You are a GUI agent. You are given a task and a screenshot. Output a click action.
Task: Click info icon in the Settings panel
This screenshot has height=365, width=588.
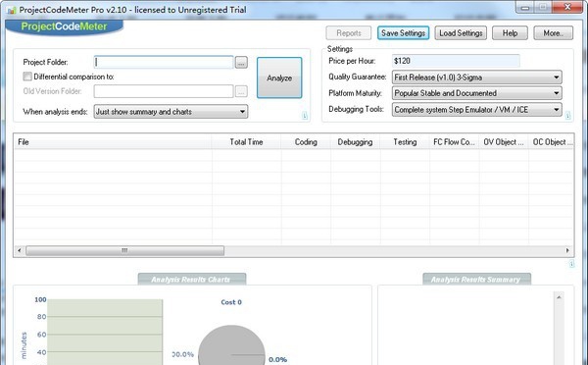coord(567,116)
